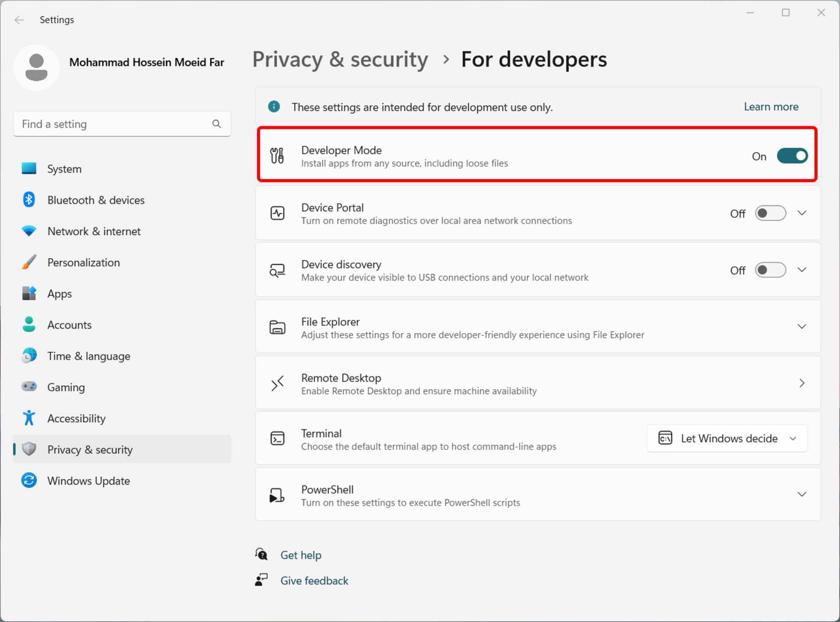
Task: Enable the Device Portal toggle
Action: point(770,213)
